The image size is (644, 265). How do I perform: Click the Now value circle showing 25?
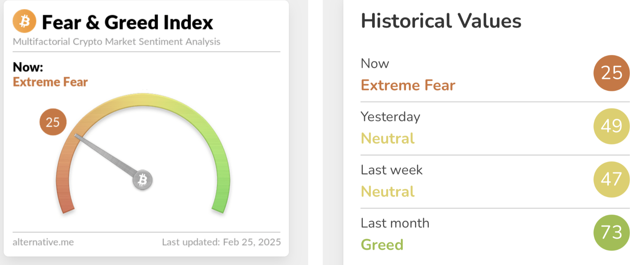[x=611, y=73]
